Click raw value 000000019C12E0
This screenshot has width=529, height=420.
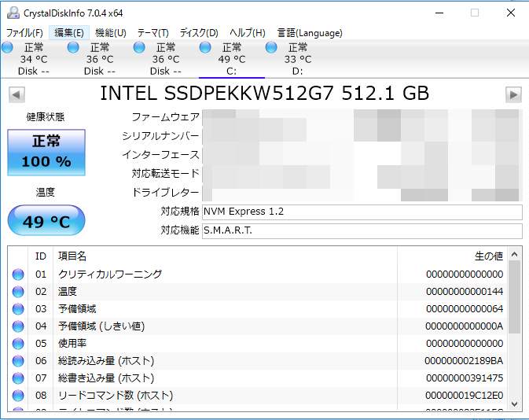coord(465,396)
